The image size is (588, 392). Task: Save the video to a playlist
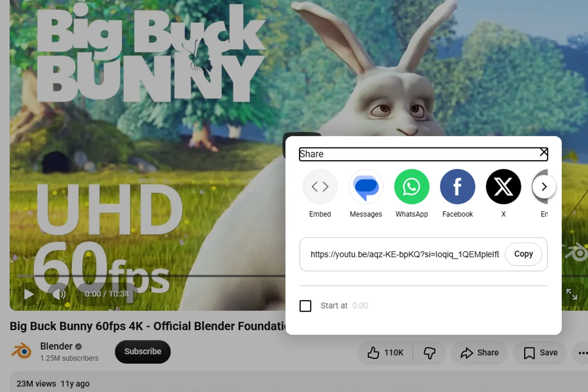[x=540, y=353]
